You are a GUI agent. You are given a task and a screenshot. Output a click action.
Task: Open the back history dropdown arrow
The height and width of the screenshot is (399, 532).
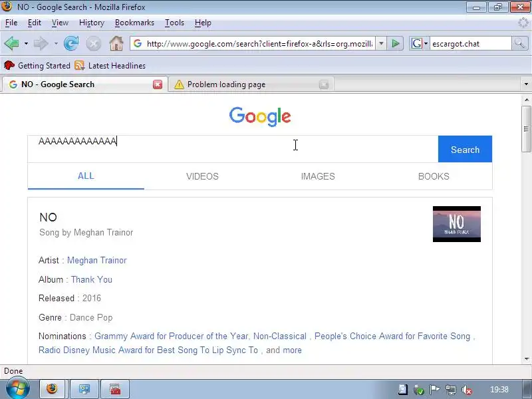(x=26, y=43)
